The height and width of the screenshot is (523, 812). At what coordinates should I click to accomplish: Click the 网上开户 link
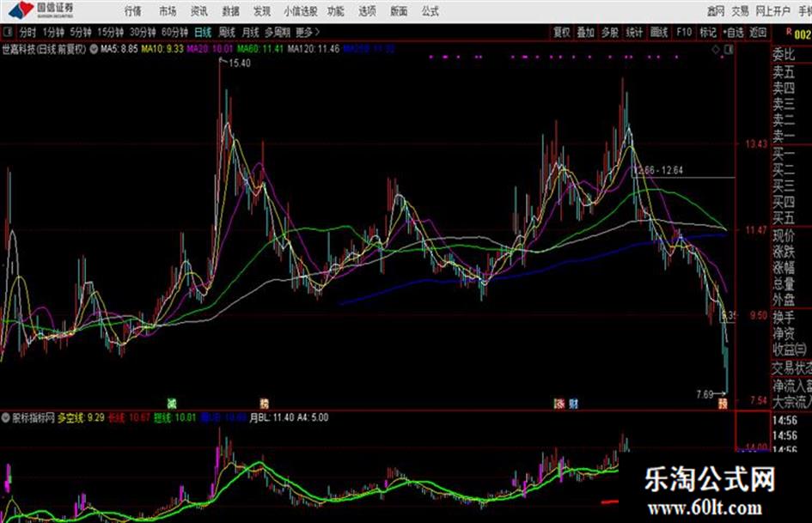[x=772, y=11]
